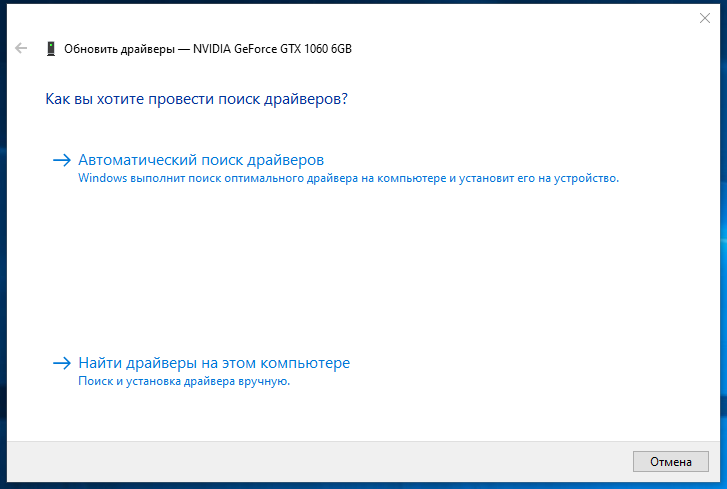Click desktop wallpaper strip right of dialog
This screenshot has width=727, height=489.
pyautogui.click(x=723, y=241)
